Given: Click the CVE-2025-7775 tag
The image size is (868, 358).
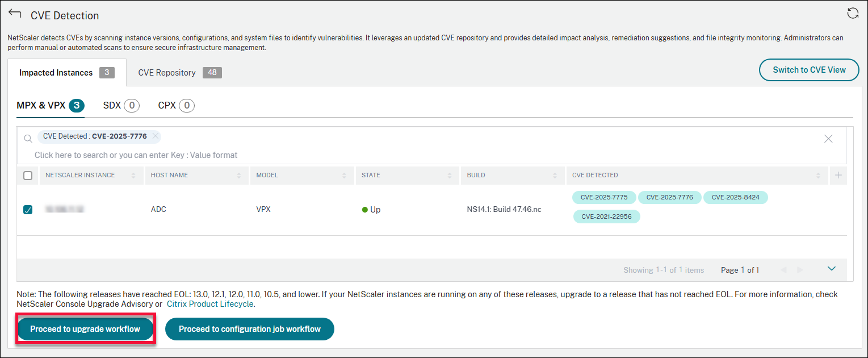Looking at the screenshot, I should point(603,197).
